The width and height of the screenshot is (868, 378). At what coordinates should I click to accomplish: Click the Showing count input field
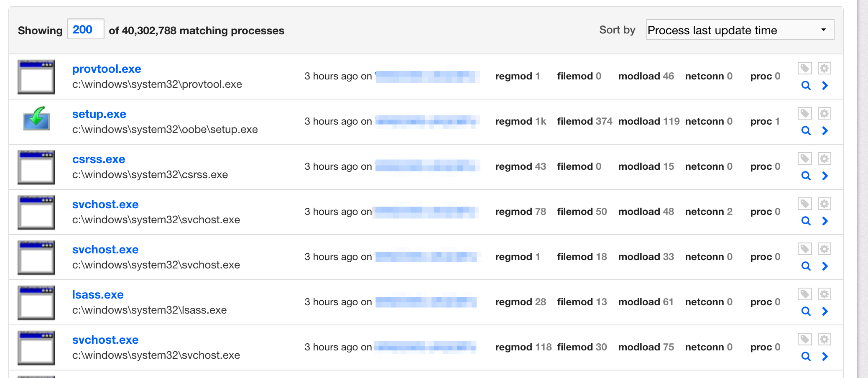tap(85, 29)
